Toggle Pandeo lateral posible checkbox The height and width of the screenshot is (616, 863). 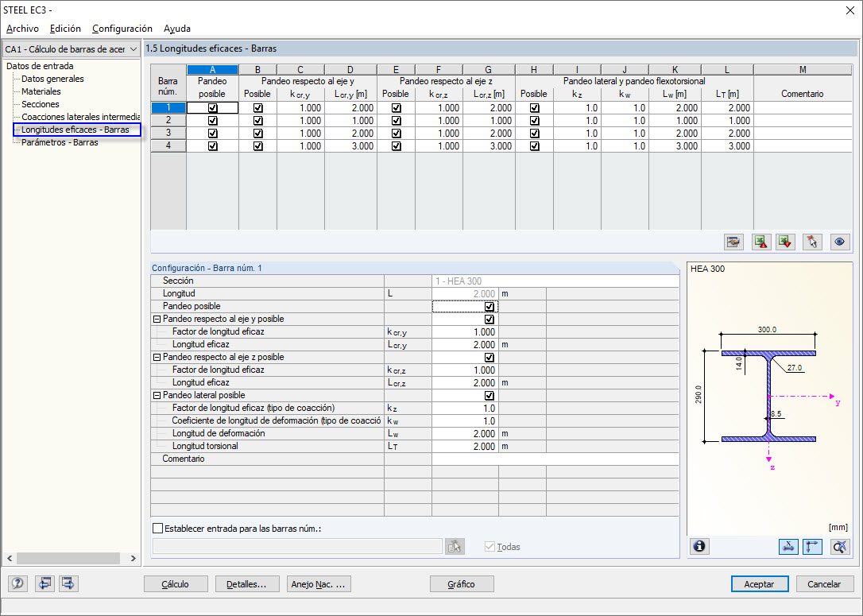click(x=489, y=395)
